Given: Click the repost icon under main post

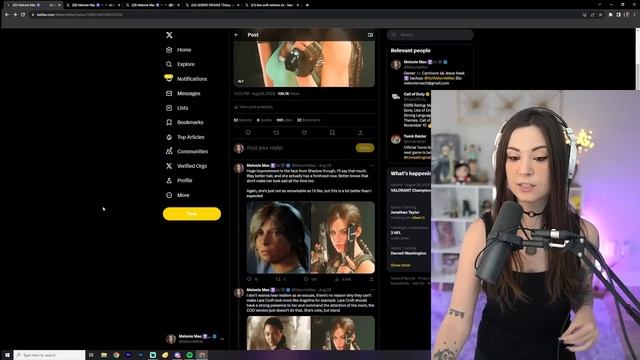Looking at the screenshot, I should [276, 133].
